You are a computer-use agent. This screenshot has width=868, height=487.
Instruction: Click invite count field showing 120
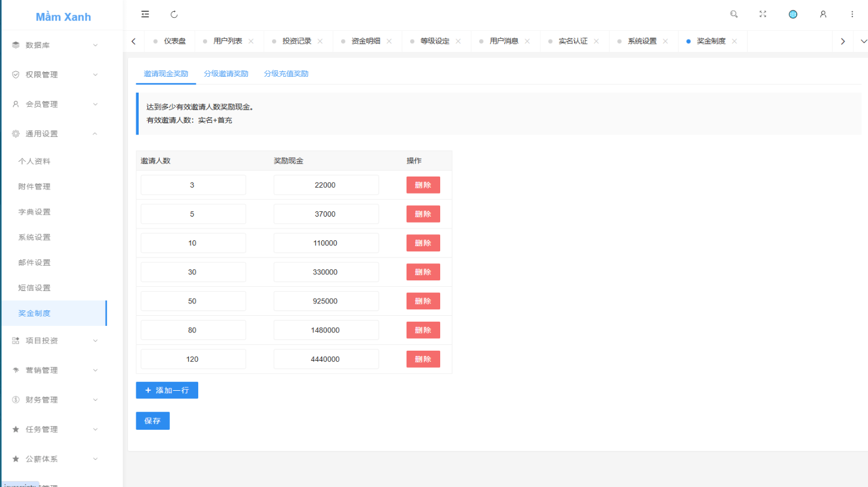coord(194,359)
